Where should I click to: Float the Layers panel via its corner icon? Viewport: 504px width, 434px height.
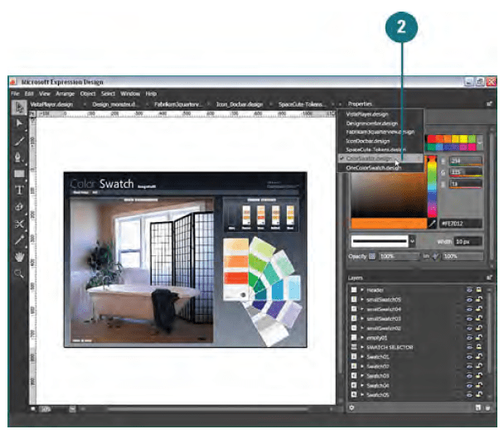tap(489, 277)
